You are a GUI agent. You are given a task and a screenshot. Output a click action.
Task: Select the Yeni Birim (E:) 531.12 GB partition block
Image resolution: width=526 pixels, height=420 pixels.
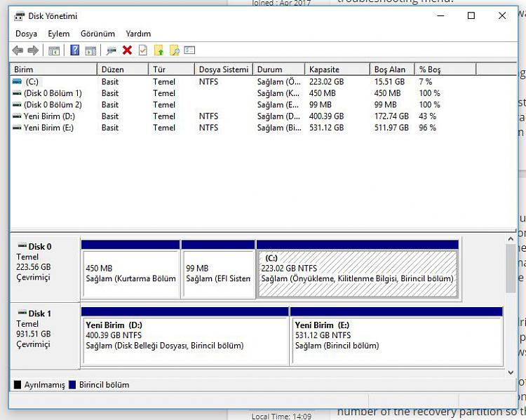click(x=396, y=340)
